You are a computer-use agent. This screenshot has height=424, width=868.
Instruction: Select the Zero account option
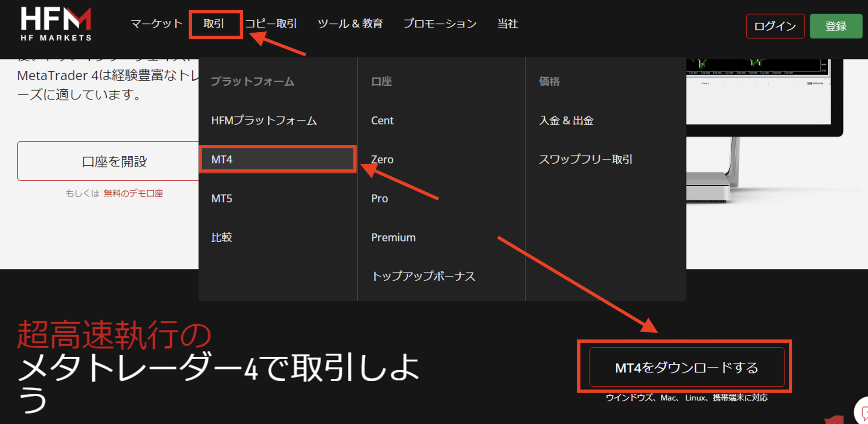point(382,159)
